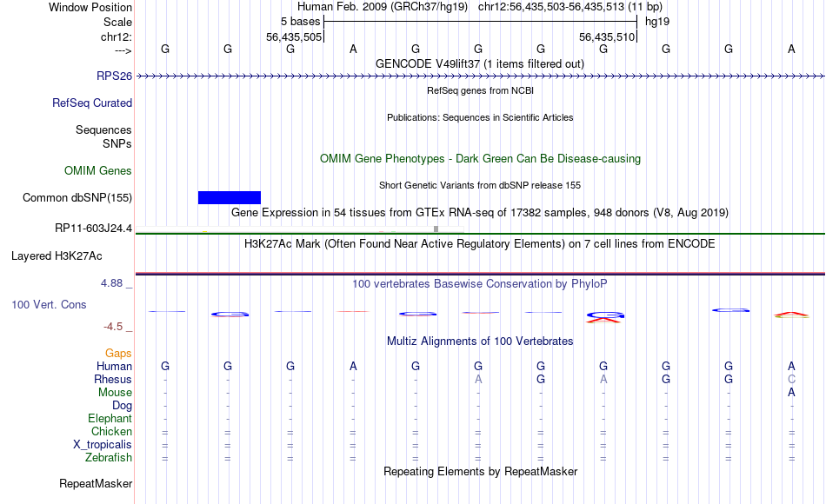Click the chr12: ruler label
826x504 pixels.
[117, 36]
